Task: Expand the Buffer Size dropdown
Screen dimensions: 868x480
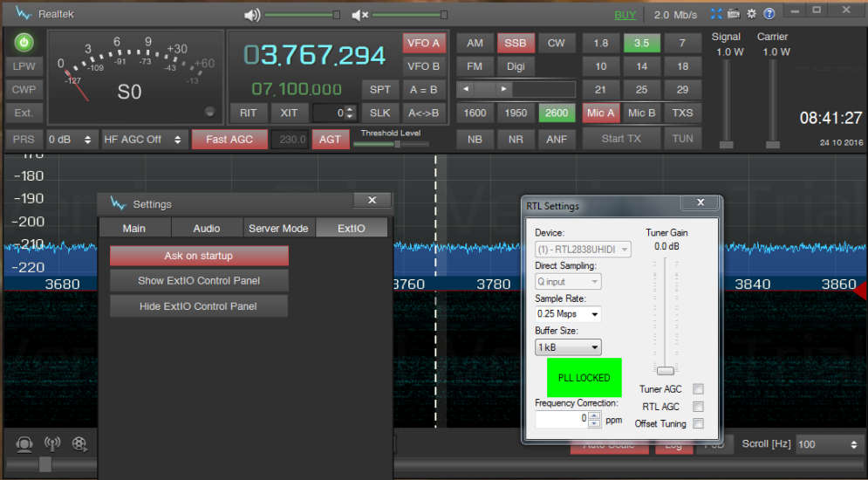Action: click(568, 347)
